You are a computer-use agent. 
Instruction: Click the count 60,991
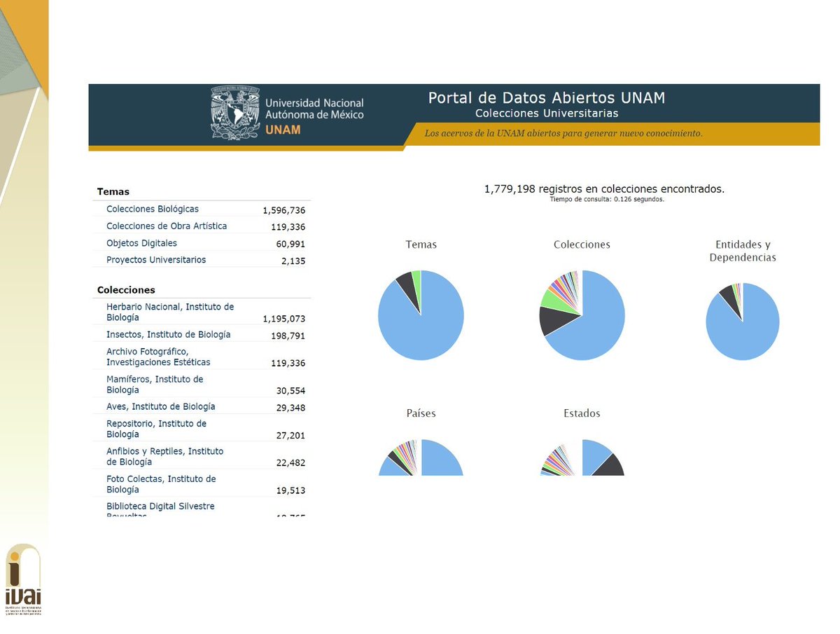[x=291, y=244]
